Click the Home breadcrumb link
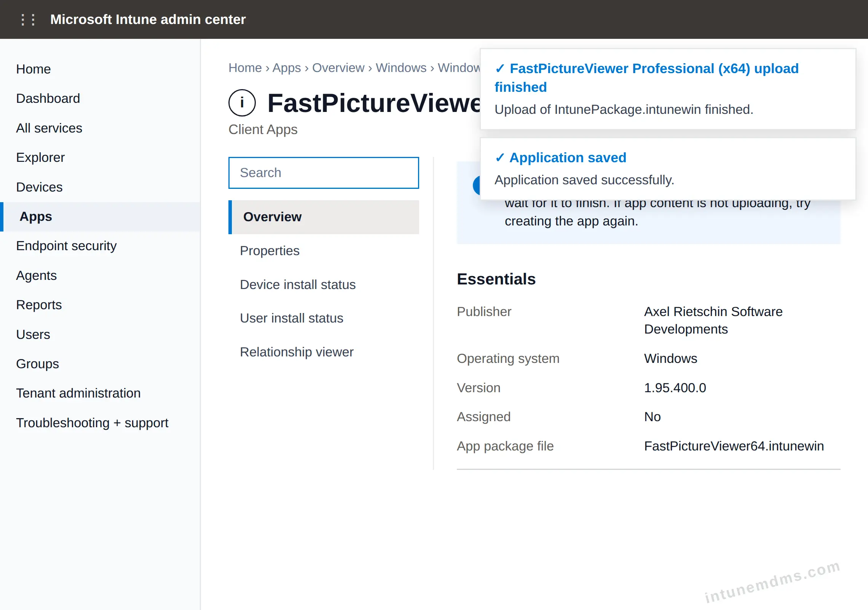This screenshot has width=868, height=610. click(x=245, y=67)
